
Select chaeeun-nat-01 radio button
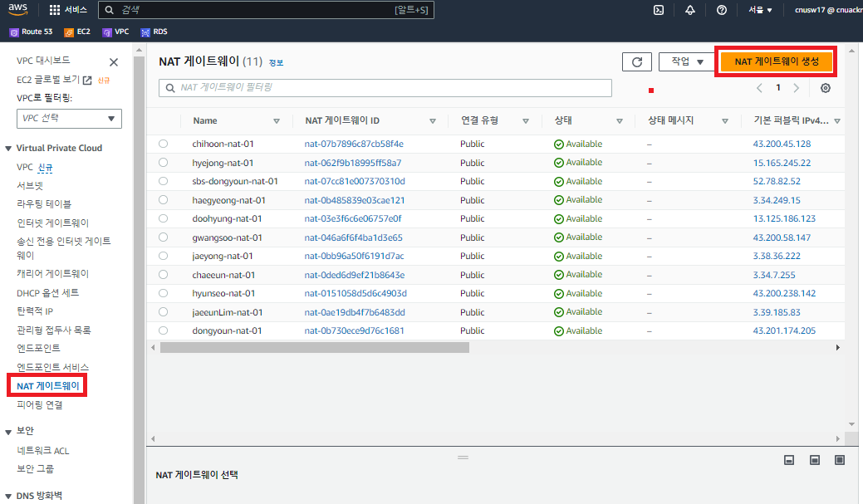[x=163, y=275]
